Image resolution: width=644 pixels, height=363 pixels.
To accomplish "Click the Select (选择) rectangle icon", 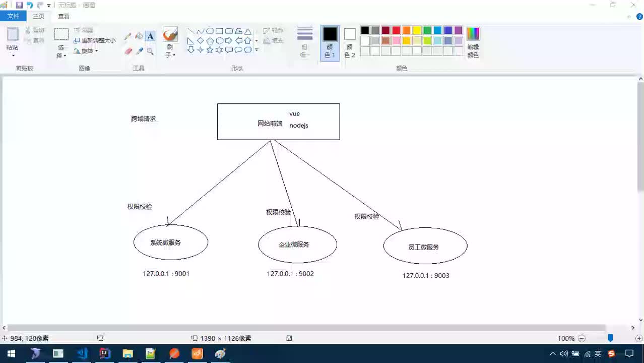I will point(61,34).
